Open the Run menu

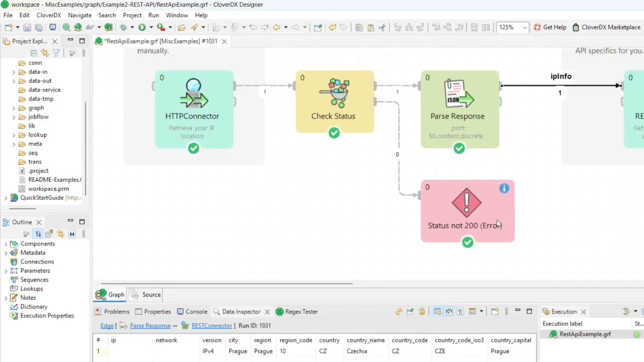[154, 15]
